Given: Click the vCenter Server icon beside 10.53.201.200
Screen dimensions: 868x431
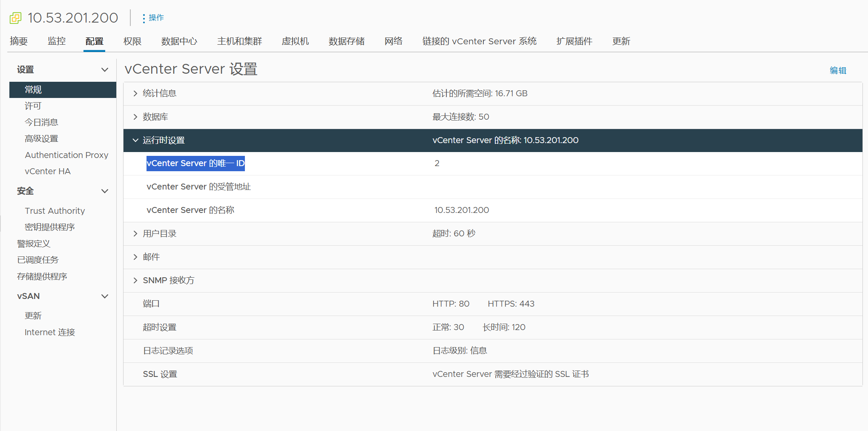Looking at the screenshot, I should [x=15, y=18].
